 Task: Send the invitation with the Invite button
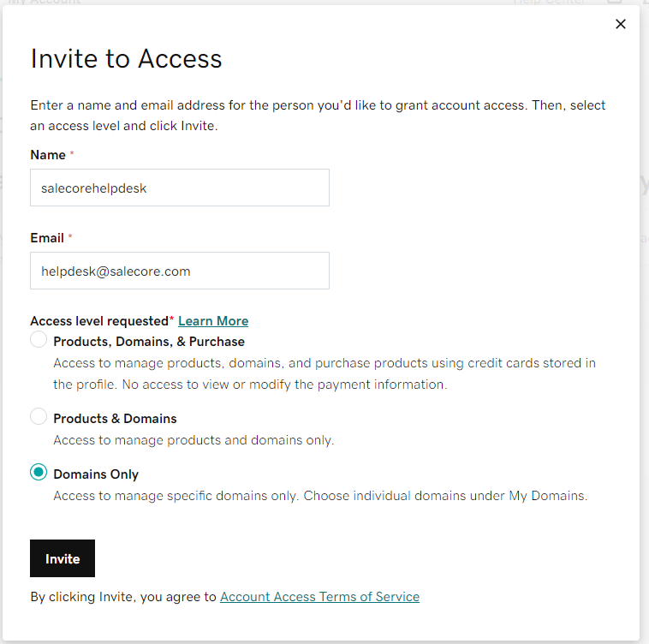click(63, 558)
